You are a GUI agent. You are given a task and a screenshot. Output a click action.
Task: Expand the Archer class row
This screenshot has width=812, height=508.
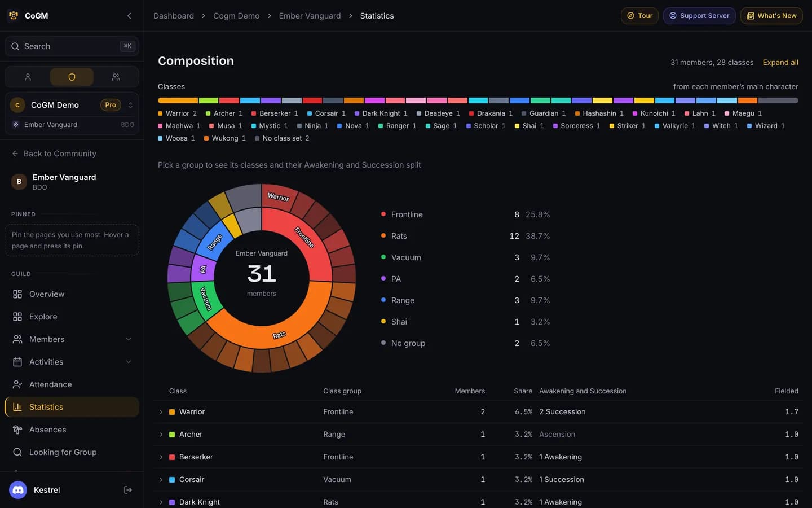161,435
